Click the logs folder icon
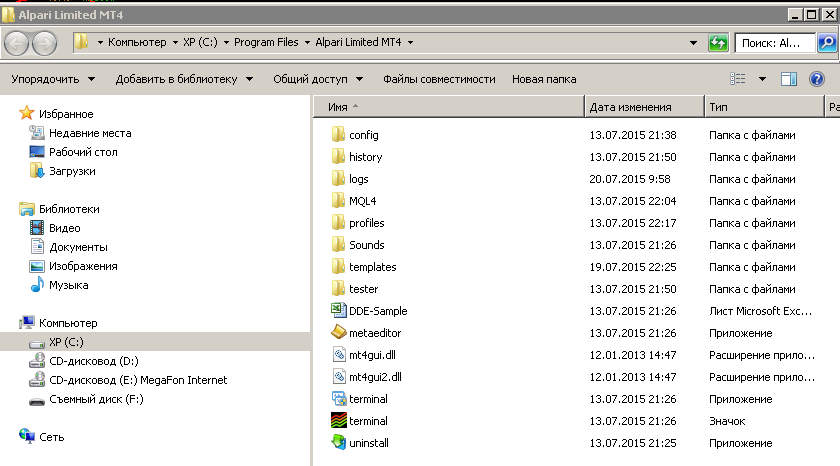 [338, 178]
